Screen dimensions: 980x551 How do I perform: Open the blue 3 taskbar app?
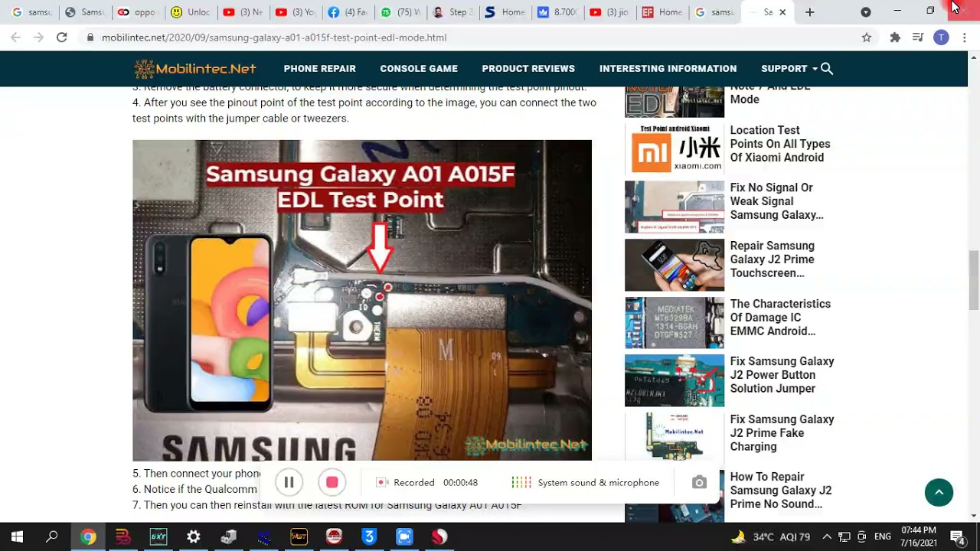pos(369,536)
